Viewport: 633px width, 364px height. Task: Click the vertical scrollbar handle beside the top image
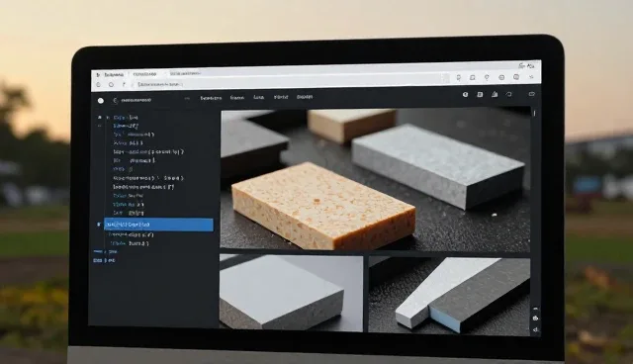534,114
